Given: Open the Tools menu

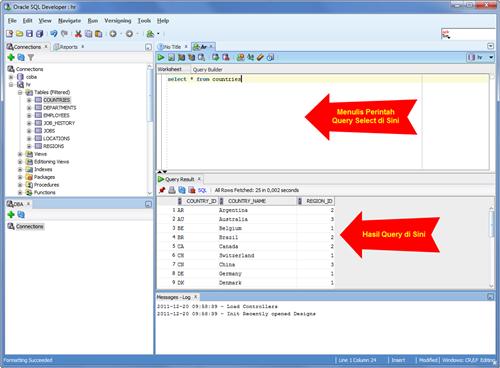Looking at the screenshot, I should click(x=144, y=21).
